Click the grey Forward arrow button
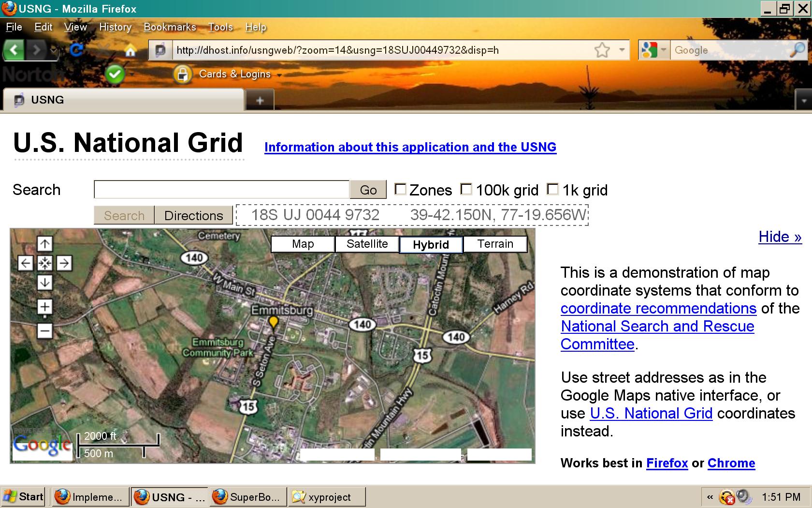This screenshot has width=812, height=508. [36, 50]
